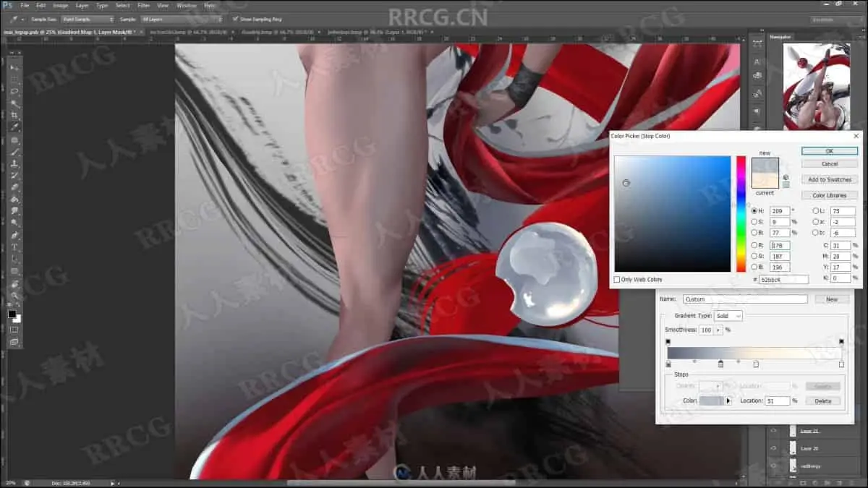Hide Layer 20 with its eye icon
This screenshot has height=488, width=868.
click(x=774, y=448)
